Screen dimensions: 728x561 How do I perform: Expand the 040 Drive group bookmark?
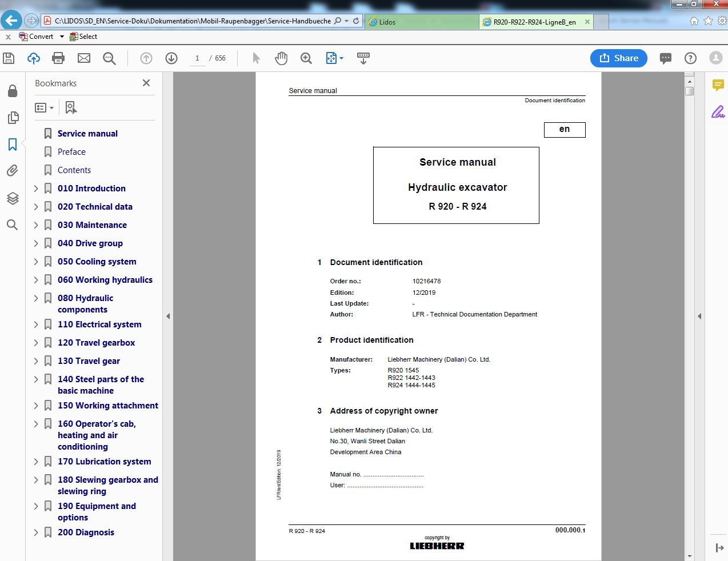tap(36, 243)
